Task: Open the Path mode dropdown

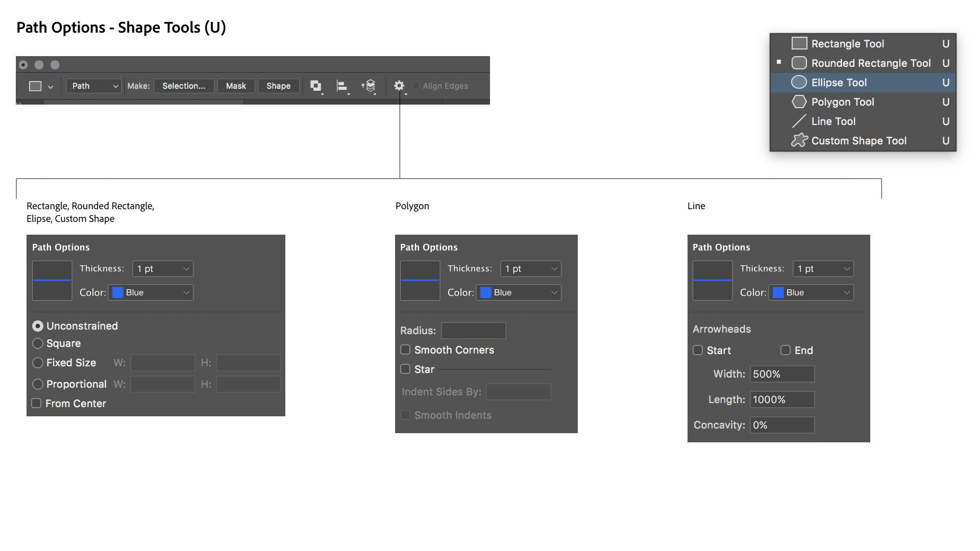Action: click(94, 86)
